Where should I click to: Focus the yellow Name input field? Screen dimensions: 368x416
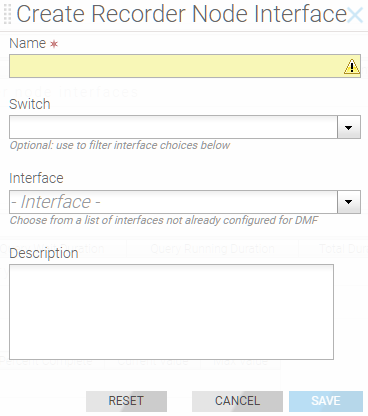[185, 66]
